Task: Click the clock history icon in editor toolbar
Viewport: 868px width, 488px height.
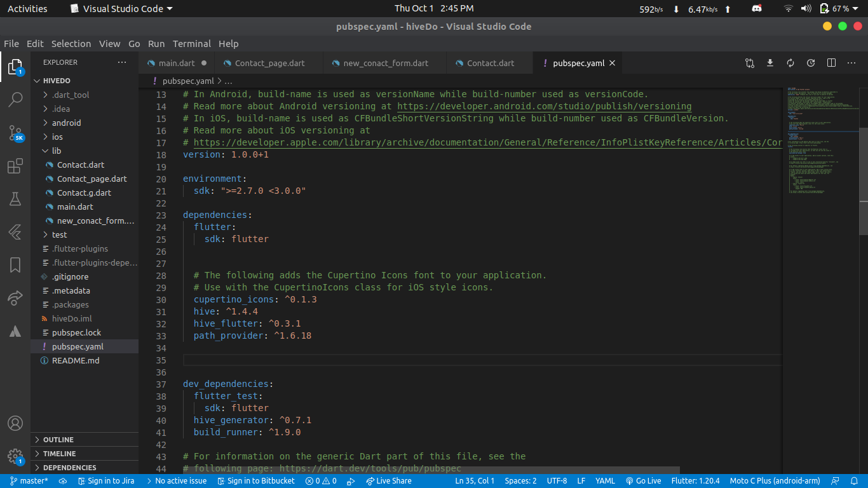Action: coord(811,63)
